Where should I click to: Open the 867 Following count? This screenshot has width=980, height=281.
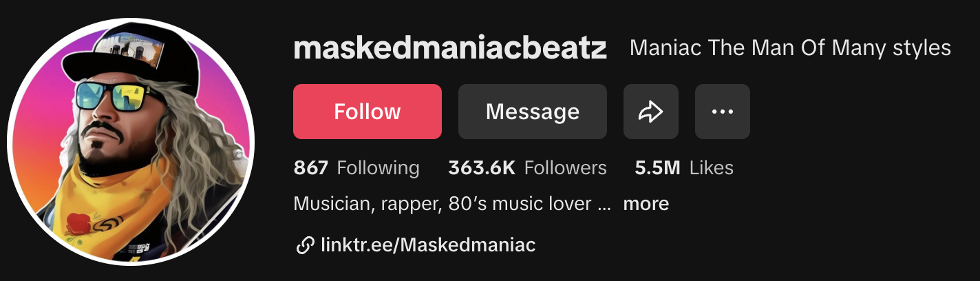[311, 167]
